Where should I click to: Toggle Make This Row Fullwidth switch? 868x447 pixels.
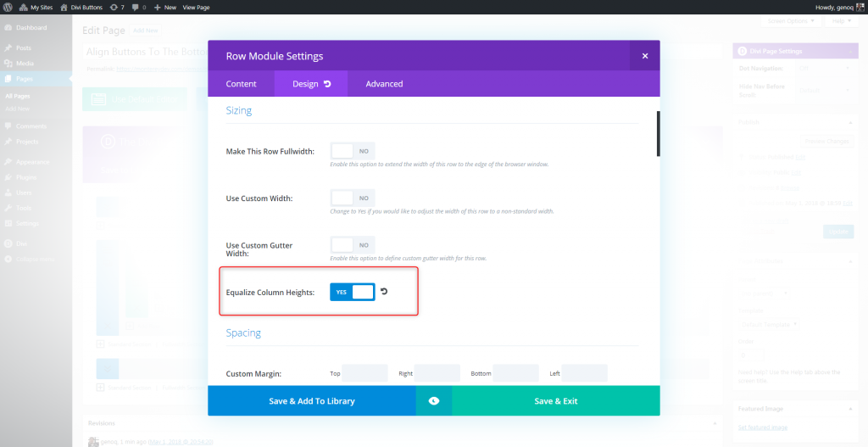coord(353,151)
